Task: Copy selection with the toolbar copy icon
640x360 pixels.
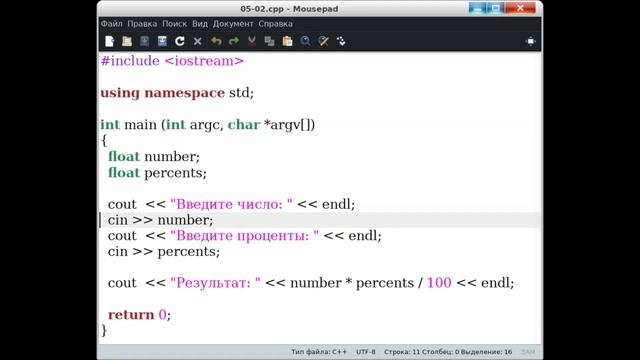Action: click(x=269, y=41)
